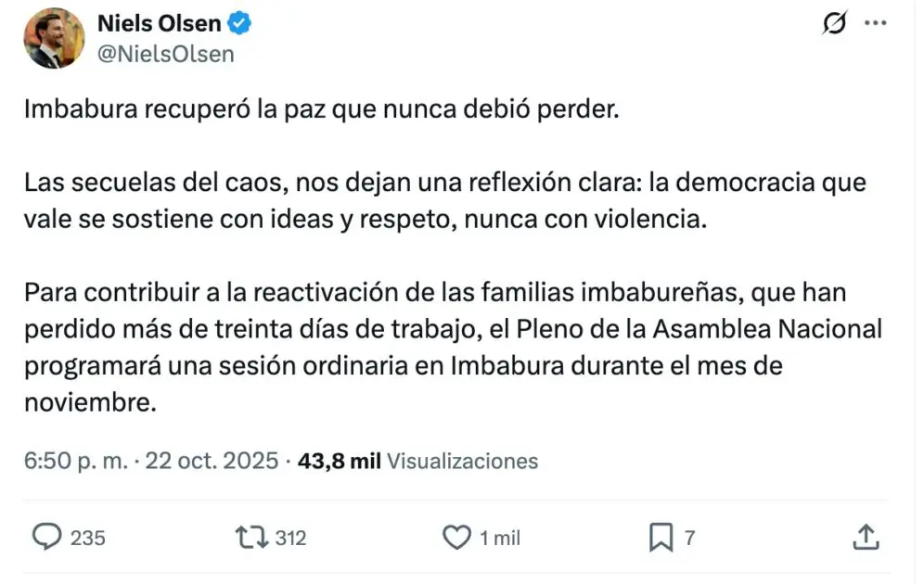
Task: Click the blue verified badge
Action: pyautogui.click(x=239, y=24)
